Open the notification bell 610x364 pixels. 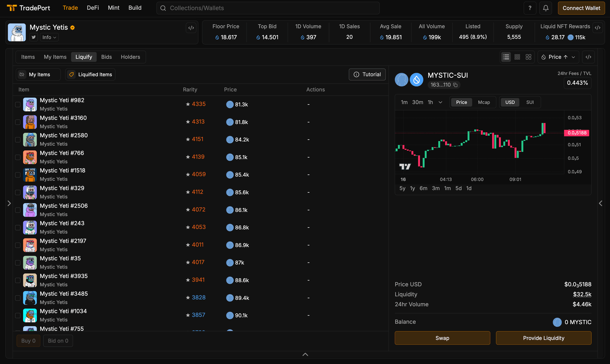pos(546,8)
